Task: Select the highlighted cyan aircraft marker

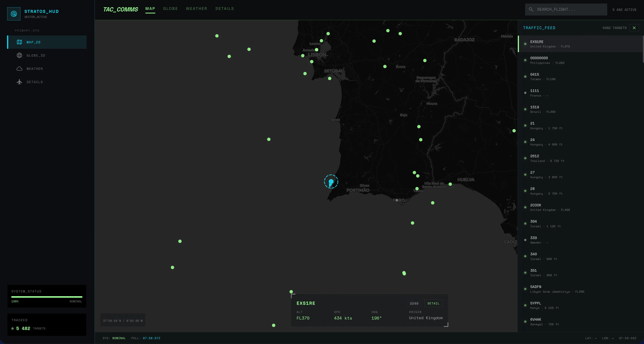Action: tap(331, 182)
